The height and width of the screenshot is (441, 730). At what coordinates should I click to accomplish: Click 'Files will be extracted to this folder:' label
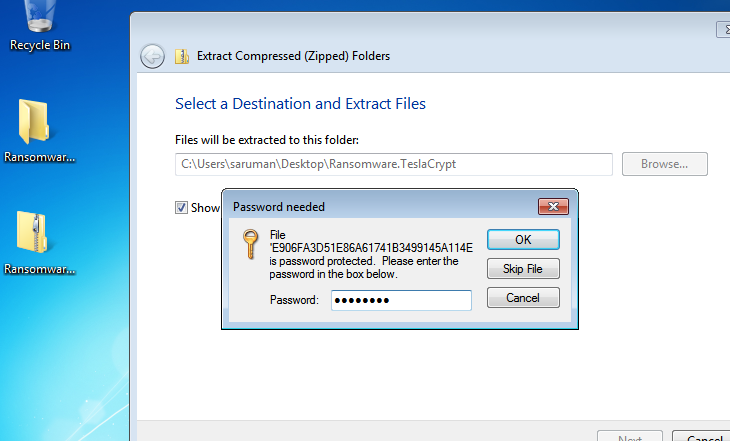(x=267, y=140)
